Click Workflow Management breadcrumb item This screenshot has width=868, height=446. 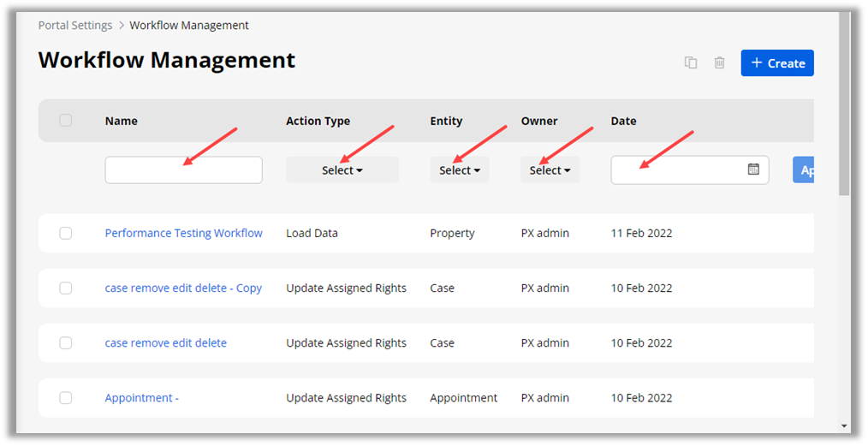[x=189, y=25]
